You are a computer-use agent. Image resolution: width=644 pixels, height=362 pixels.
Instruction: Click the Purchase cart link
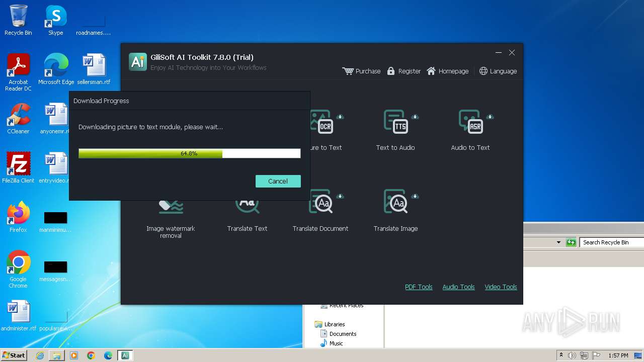tap(361, 71)
